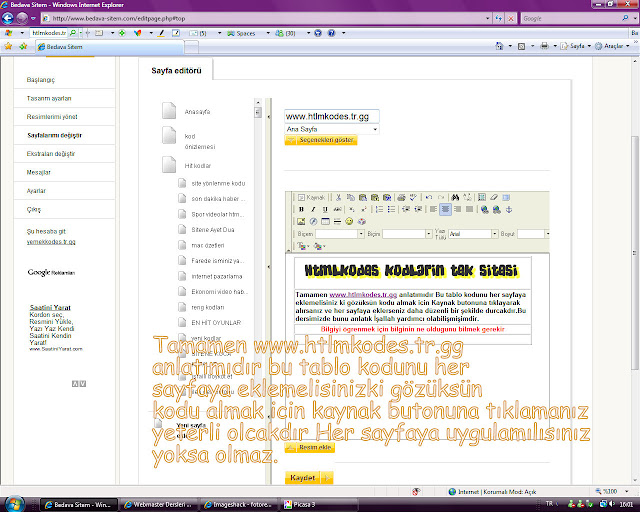Click the decrease indent icon
This screenshot has width=640, height=512.
[x=406, y=209]
